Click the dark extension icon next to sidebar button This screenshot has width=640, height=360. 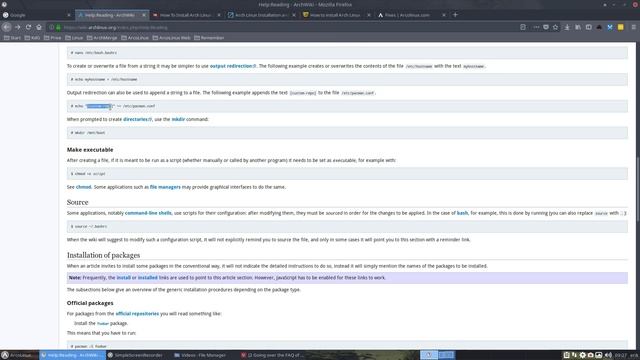[x=599, y=27]
